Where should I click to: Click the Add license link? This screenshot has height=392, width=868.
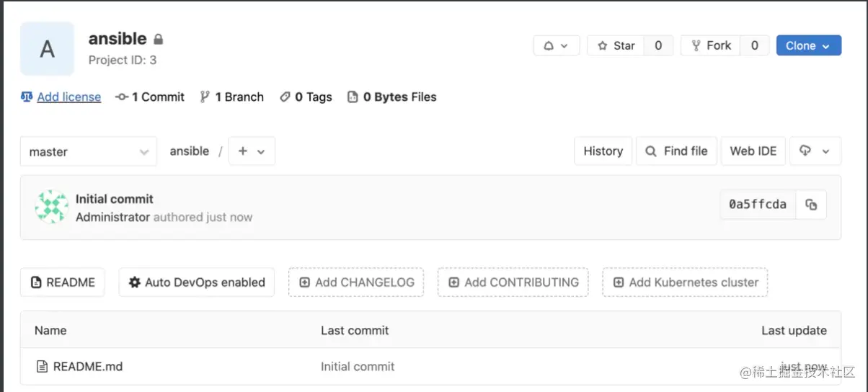click(x=68, y=97)
